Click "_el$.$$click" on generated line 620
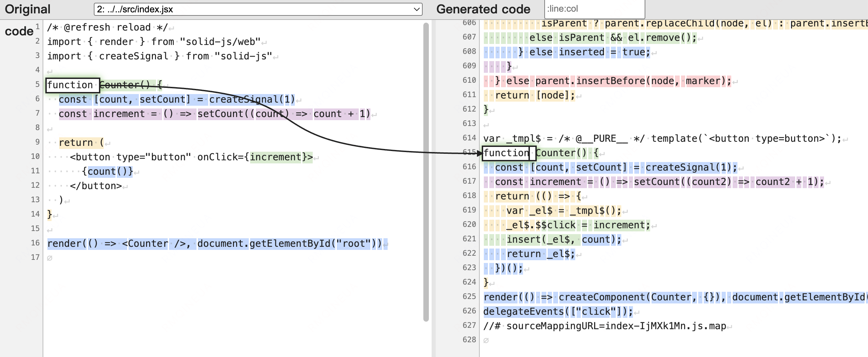The image size is (868, 357). (541, 225)
